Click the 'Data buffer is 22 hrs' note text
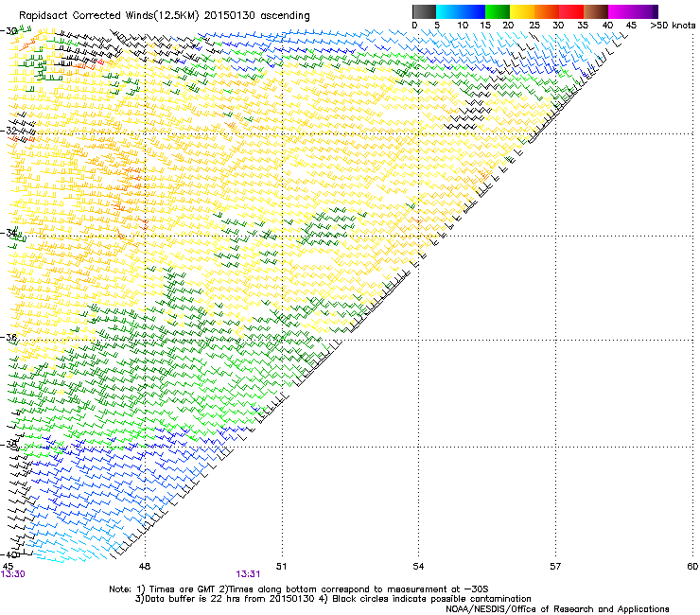 [x=194, y=599]
